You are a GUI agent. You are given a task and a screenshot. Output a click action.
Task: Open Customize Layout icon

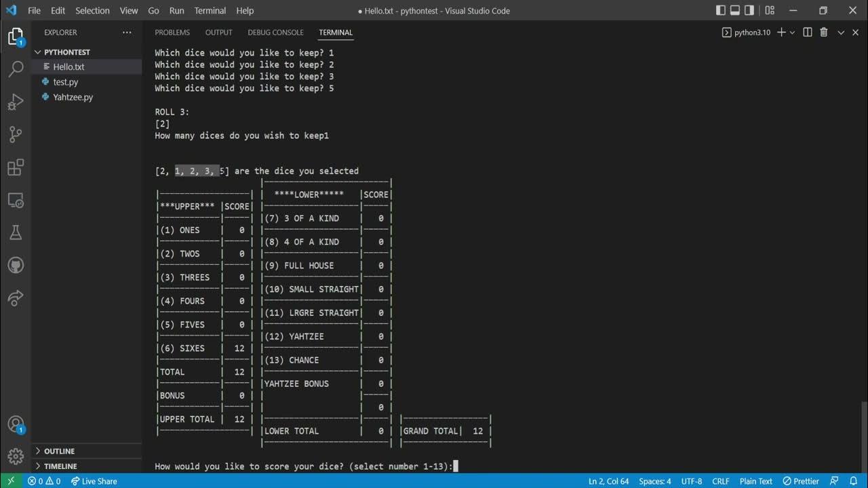coord(769,10)
